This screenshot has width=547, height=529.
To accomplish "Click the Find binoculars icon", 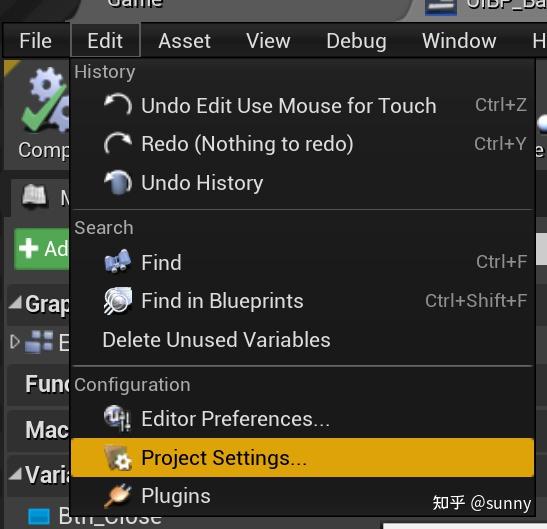I will pyautogui.click(x=118, y=262).
